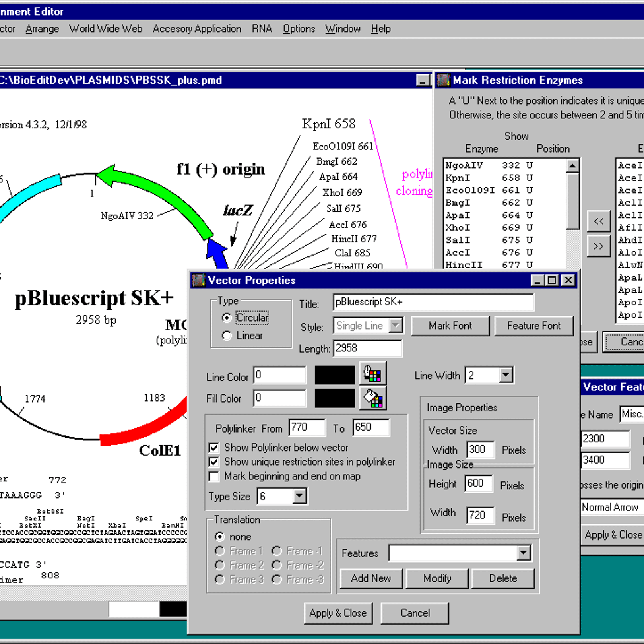Click the f1 (+) origin label
The image size is (644, 644).
[221, 169]
